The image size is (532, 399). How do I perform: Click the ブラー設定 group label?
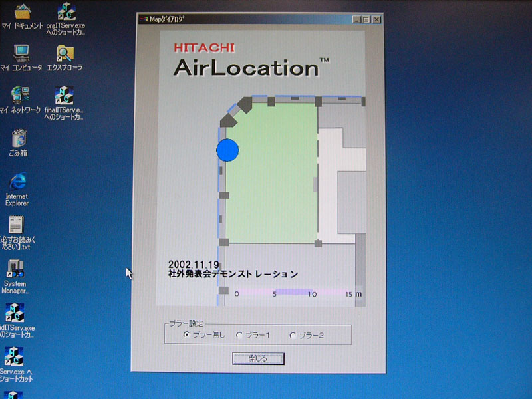186,323
